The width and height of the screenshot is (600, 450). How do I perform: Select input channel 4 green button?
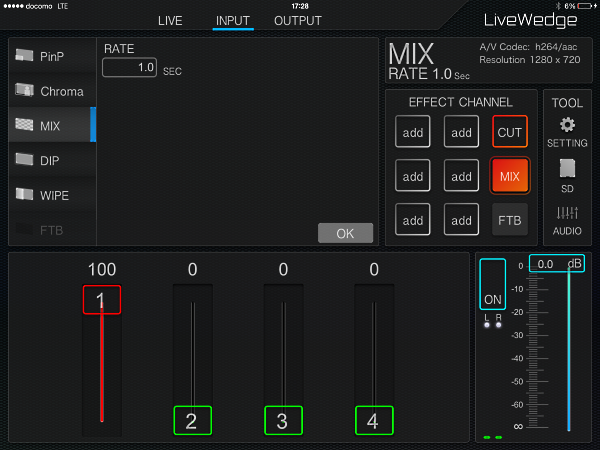point(374,421)
